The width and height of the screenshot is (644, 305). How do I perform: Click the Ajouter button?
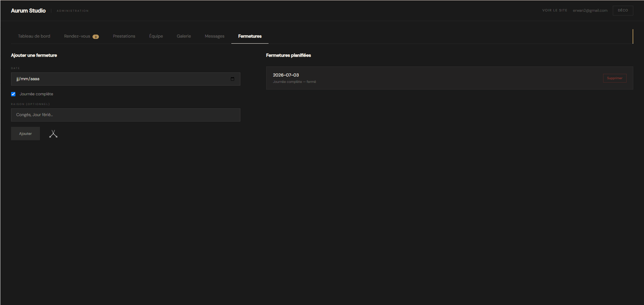click(x=25, y=134)
